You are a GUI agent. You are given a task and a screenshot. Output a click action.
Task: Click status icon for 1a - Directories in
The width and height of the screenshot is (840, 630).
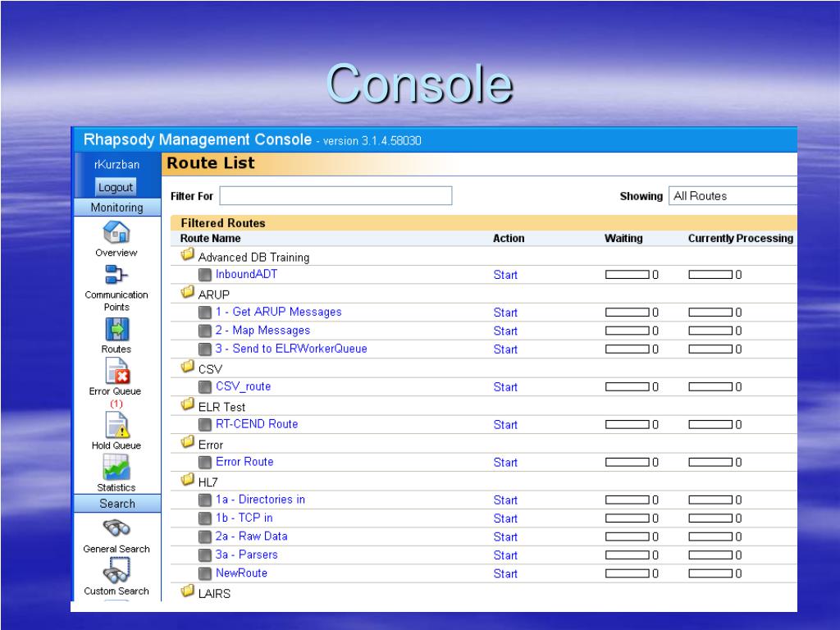(x=204, y=500)
